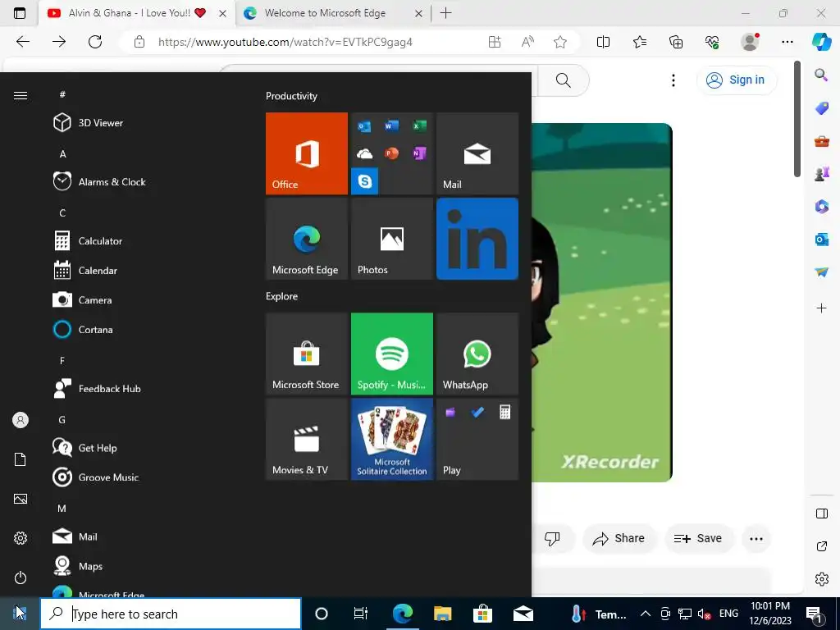Screen dimensions: 840x630
Task: Open Excel icon in Office apps tile
Action: 419,126
